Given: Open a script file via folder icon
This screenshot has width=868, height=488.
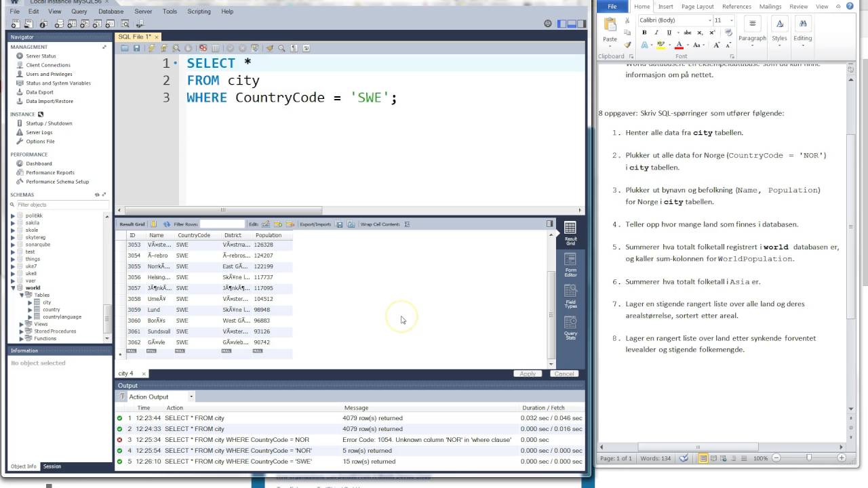Looking at the screenshot, I should point(125,48).
